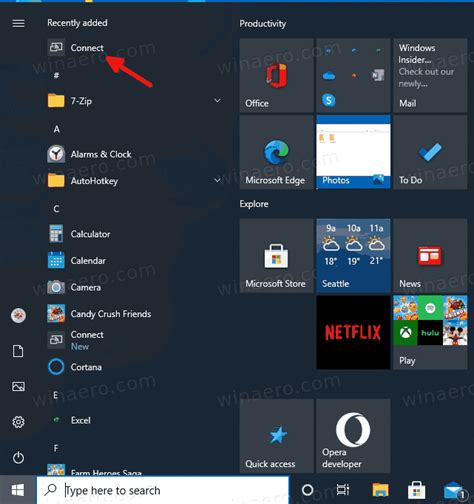Image resolution: width=474 pixels, height=504 pixels.
Task: Open the 7-Zip folder
Action: point(70,101)
